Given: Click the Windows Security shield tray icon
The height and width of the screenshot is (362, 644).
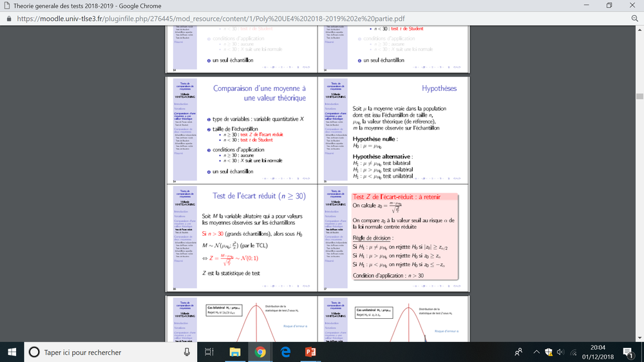Looking at the screenshot, I should point(549,352).
